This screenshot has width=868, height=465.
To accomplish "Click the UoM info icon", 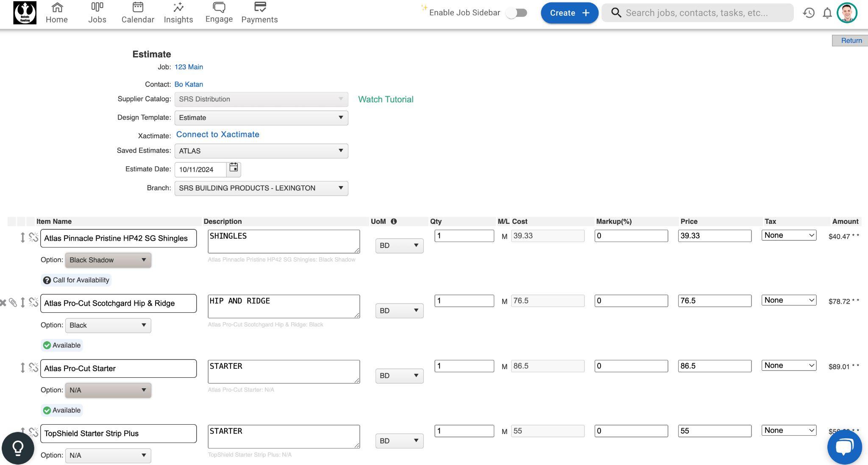I will click(x=394, y=221).
